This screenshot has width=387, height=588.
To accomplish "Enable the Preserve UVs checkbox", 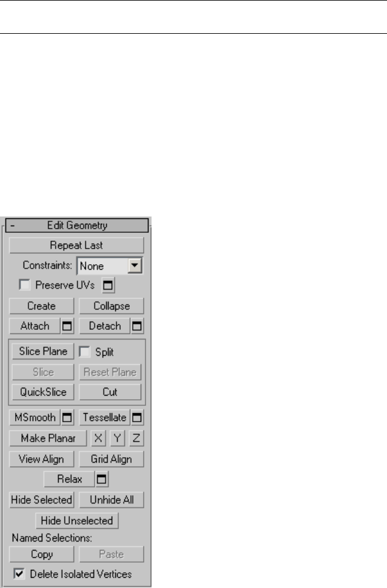I will [x=25, y=285].
